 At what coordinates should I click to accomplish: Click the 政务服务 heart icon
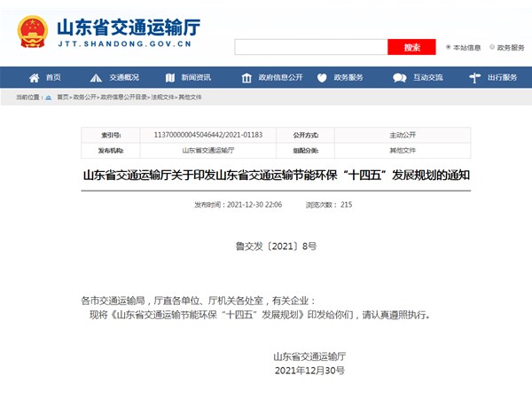coord(325,77)
